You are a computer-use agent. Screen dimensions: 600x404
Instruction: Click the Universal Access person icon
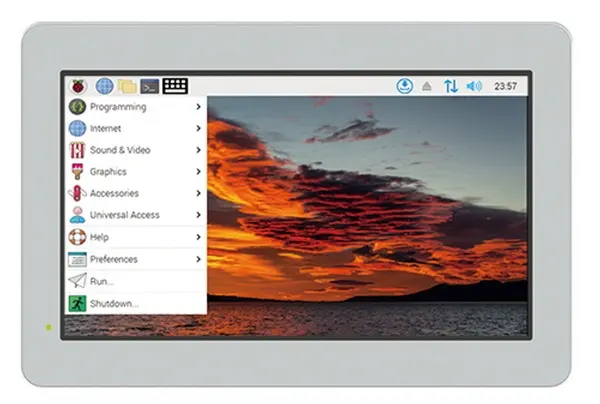pos(77,215)
